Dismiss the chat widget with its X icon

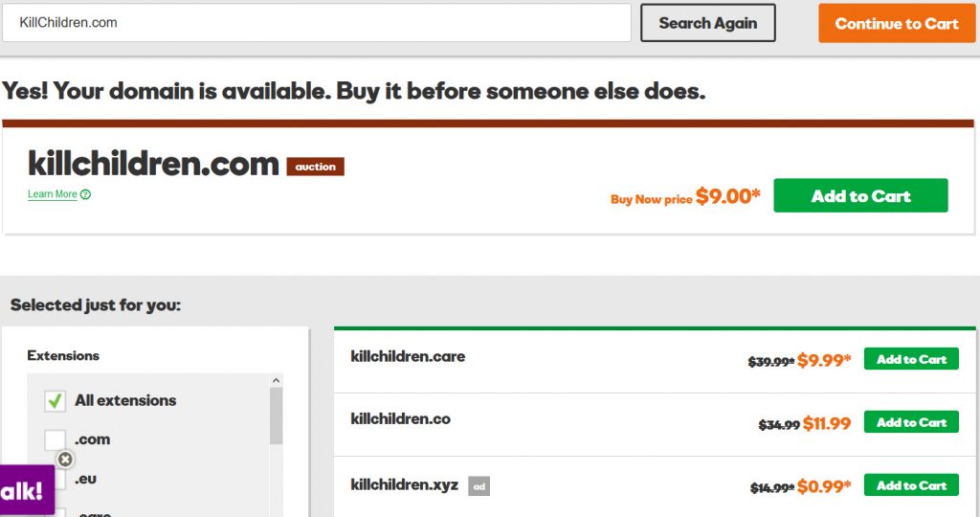coord(65,460)
